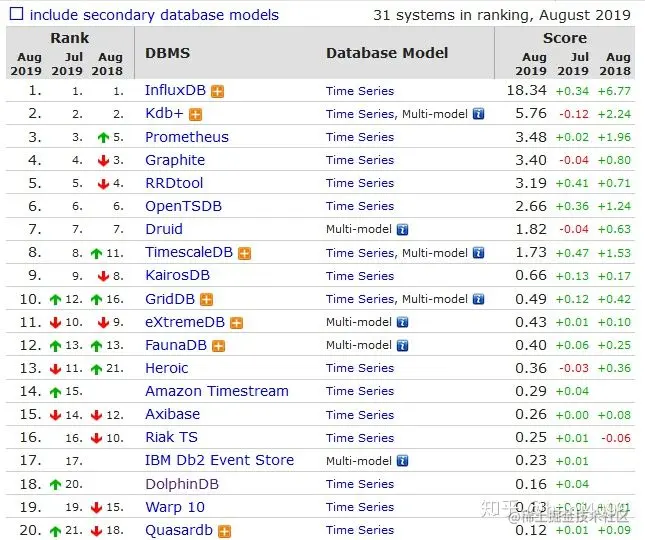Click the Score column header

pyautogui.click(x=565, y=38)
